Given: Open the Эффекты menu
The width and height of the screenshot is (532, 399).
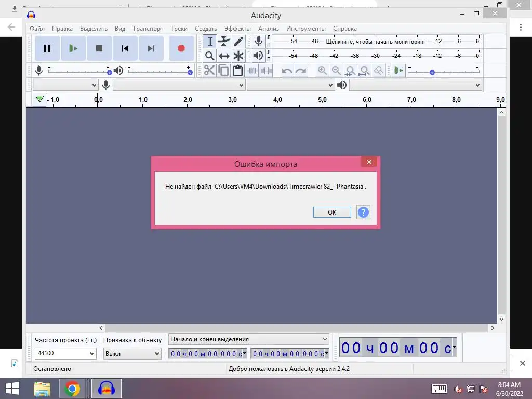Looking at the screenshot, I should (237, 29).
